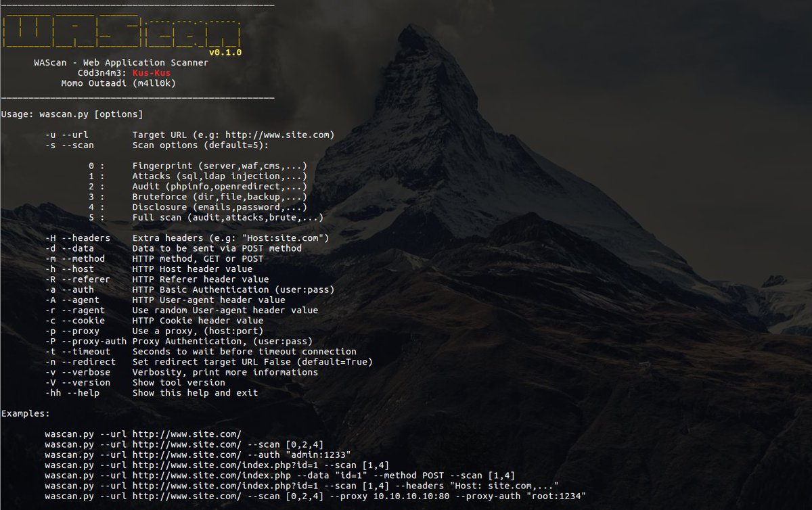The width and height of the screenshot is (812, 510).
Task: Click the 'Usage: wascan.py [options]' line
Action: [72, 114]
